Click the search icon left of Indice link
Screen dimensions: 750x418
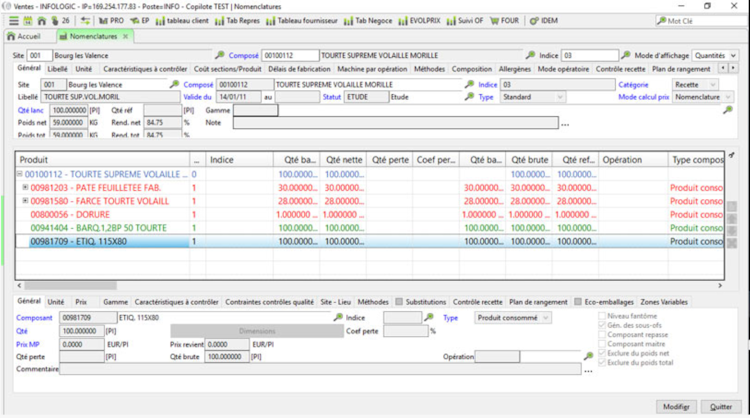tap(470, 84)
